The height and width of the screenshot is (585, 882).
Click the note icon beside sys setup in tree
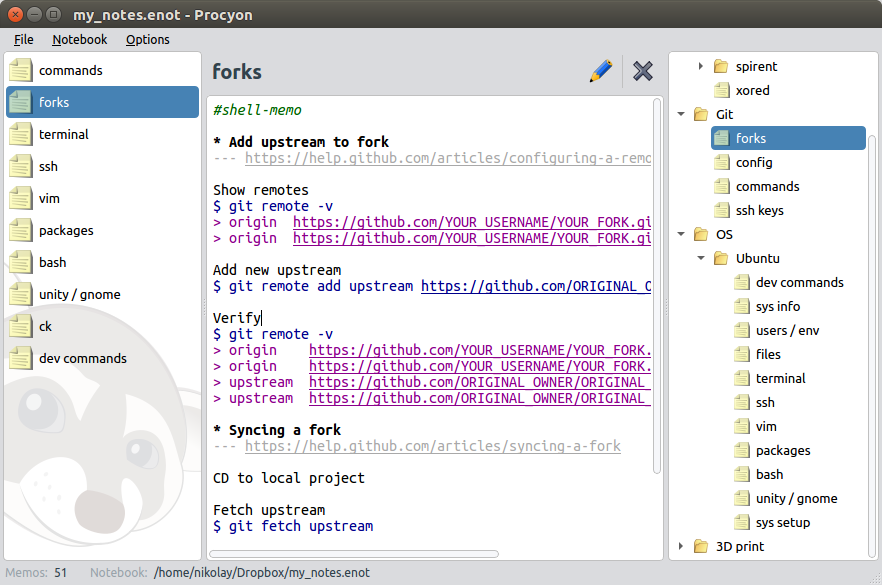[x=741, y=523]
